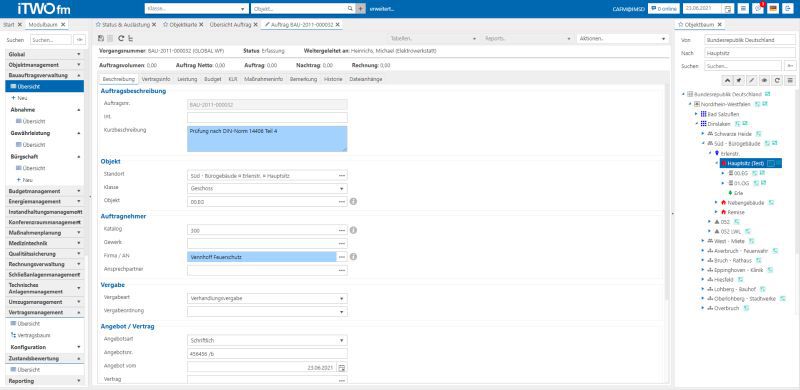
Task: Click the pencil edit icon in Objektbaum toolbar
Action: click(x=752, y=80)
